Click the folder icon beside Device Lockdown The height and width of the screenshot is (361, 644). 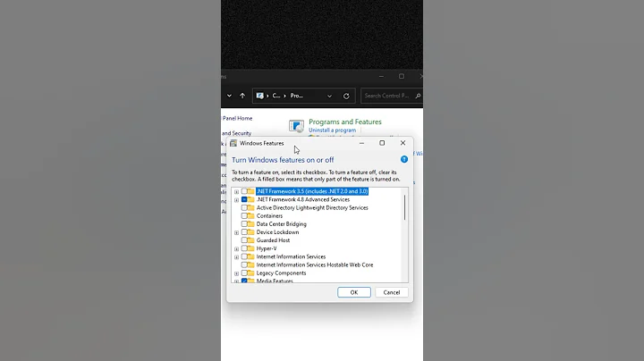(250, 232)
